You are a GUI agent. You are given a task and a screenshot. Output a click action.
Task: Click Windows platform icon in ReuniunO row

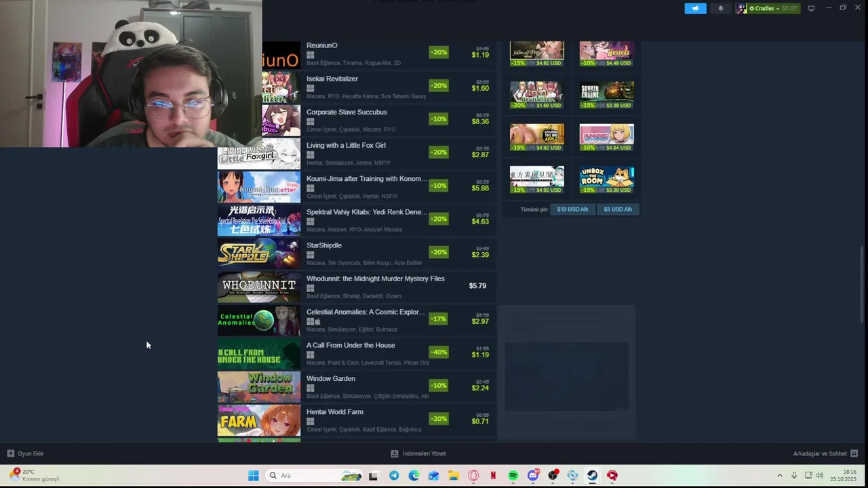pyautogui.click(x=310, y=55)
